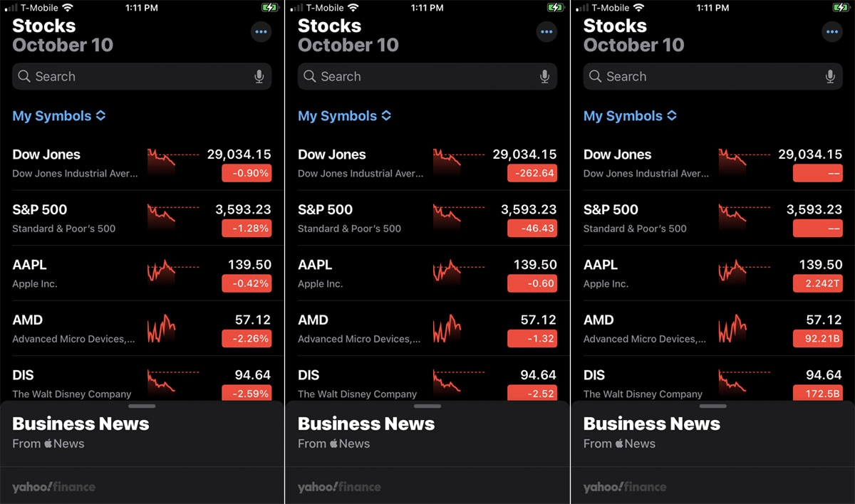
Task: Expand the Business News panel
Action: coord(81,423)
